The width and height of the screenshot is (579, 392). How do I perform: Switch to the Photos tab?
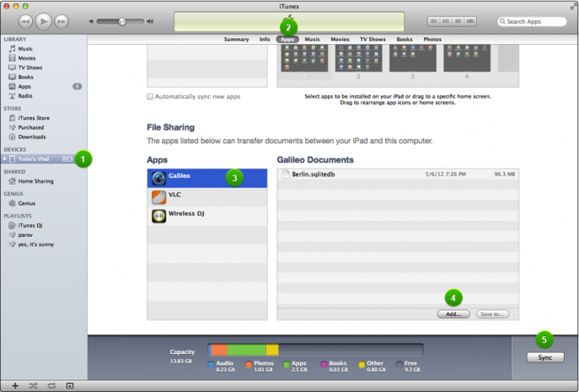point(432,39)
